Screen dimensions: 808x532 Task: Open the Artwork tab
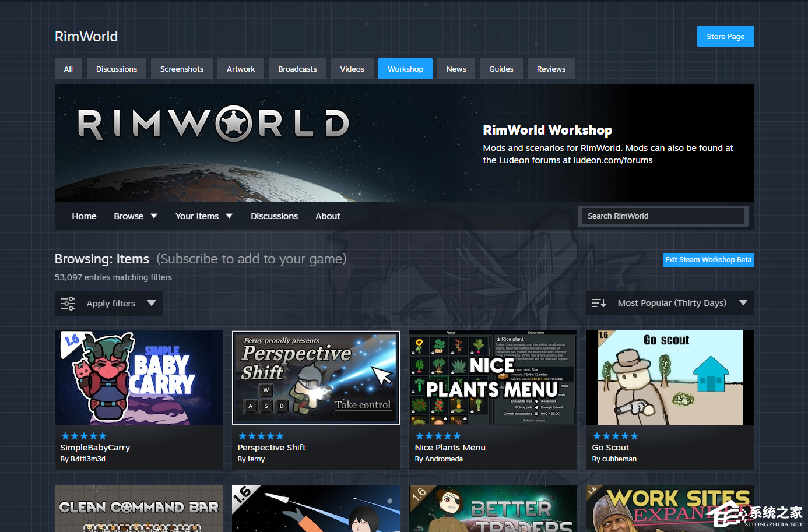[241, 69]
